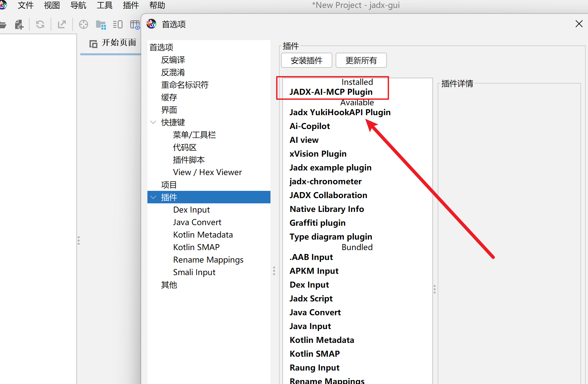Select View / Hex Viewer shortcut settings
The image size is (588, 384).
click(x=207, y=172)
